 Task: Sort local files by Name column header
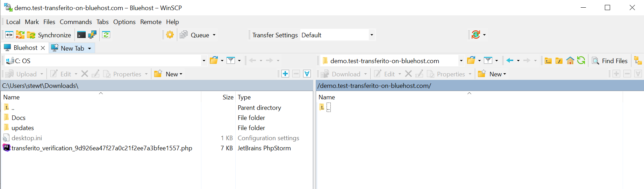(101, 97)
